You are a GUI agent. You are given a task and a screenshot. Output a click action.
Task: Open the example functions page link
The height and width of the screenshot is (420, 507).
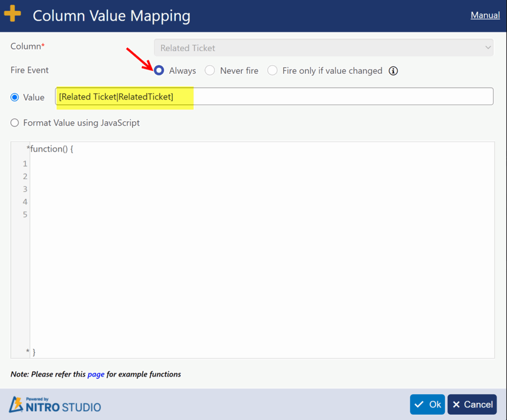(x=96, y=374)
